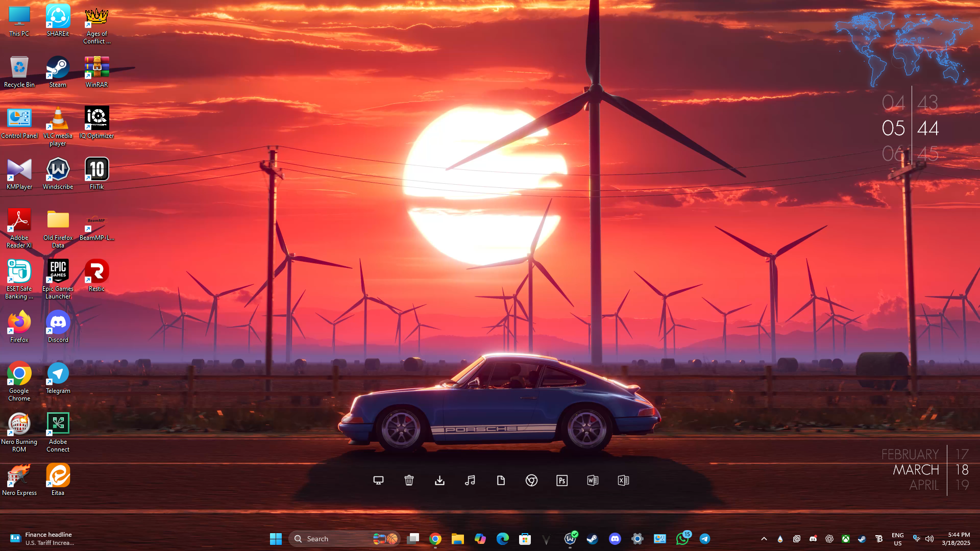
Task: Select the FliTik desktop shortcut
Action: tap(97, 174)
